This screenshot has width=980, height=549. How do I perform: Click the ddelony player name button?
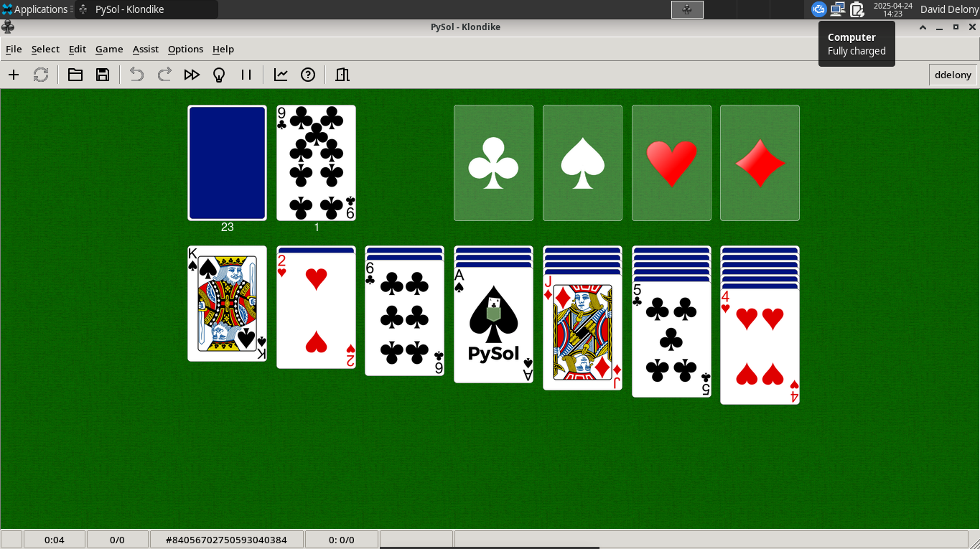[x=953, y=75]
